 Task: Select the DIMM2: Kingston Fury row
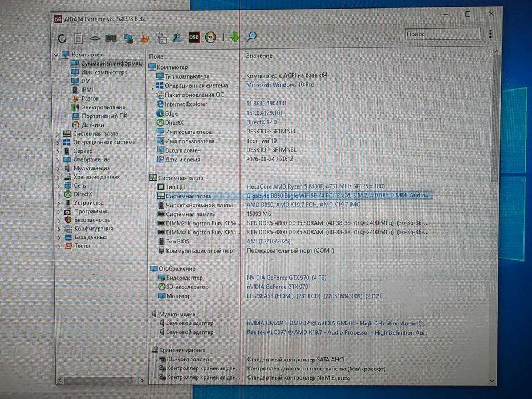[293, 223]
